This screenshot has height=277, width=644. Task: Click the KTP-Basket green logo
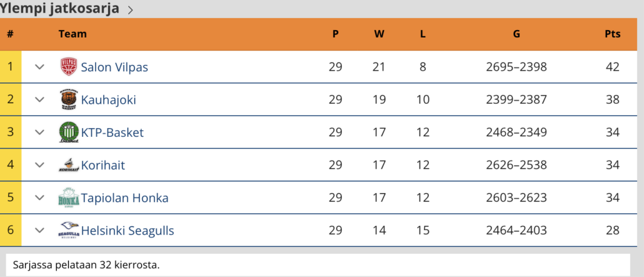click(x=69, y=133)
